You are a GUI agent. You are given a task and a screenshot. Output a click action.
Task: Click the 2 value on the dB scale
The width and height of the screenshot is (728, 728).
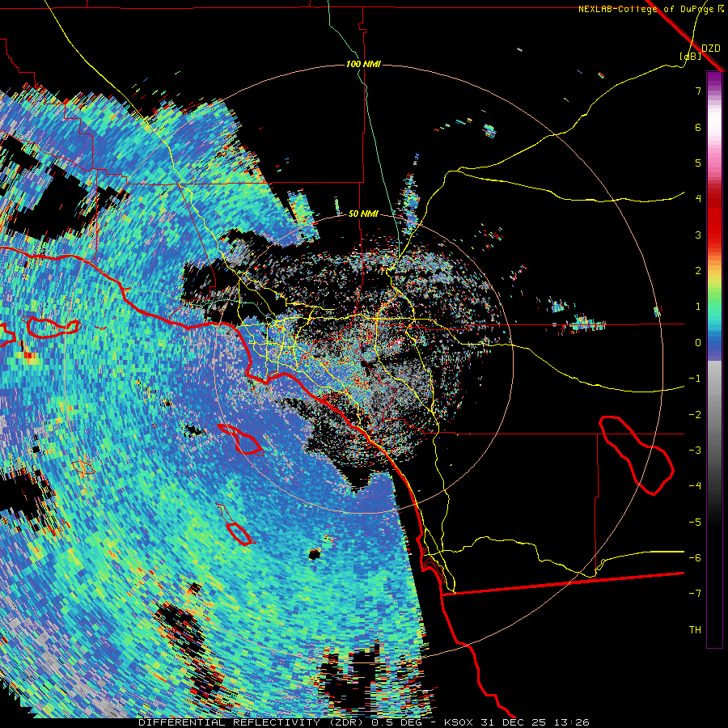pyautogui.click(x=698, y=271)
